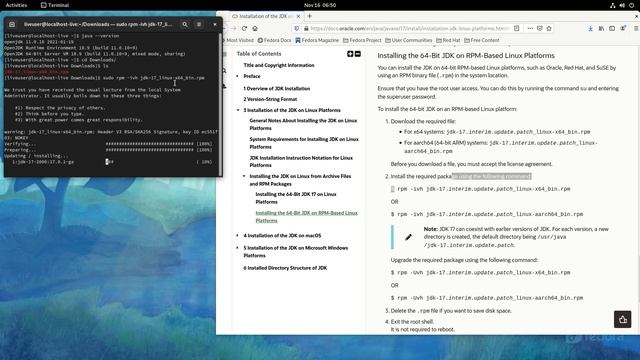This screenshot has width=640, height=360.
Task: Expand 5 Installation of the JDK on Microsoft Windows
Action: click(x=238, y=248)
